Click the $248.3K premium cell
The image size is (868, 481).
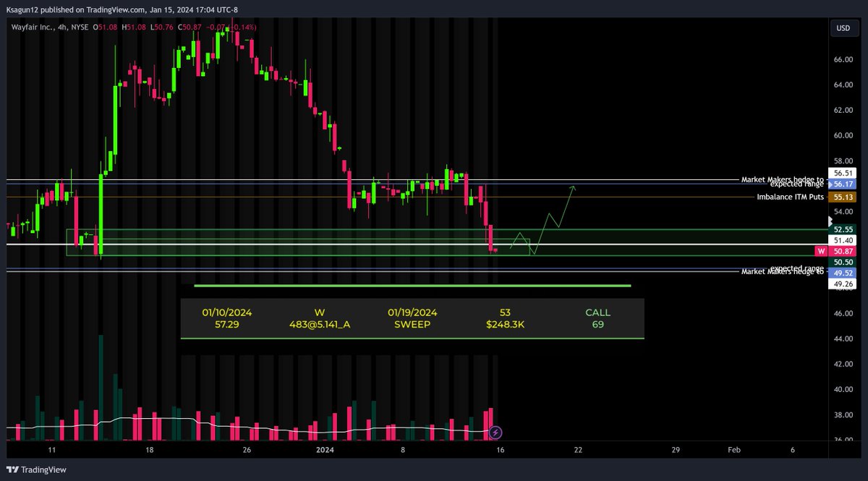tap(505, 325)
